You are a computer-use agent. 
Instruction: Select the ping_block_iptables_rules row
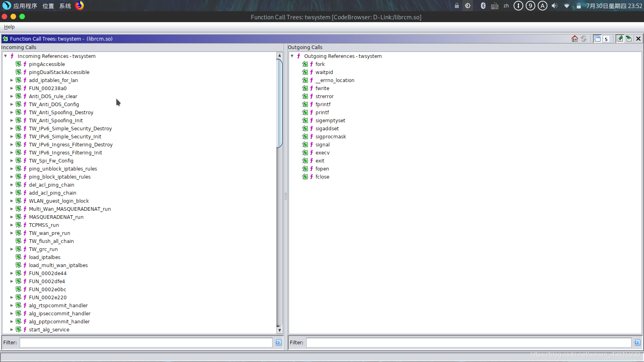60,177
